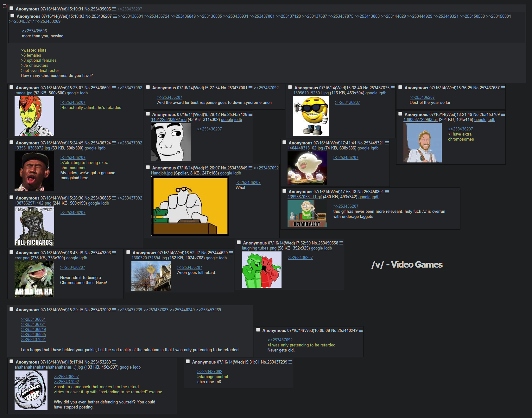
Task: Open the 1387862971402.png file link
Action: coord(33,203)
